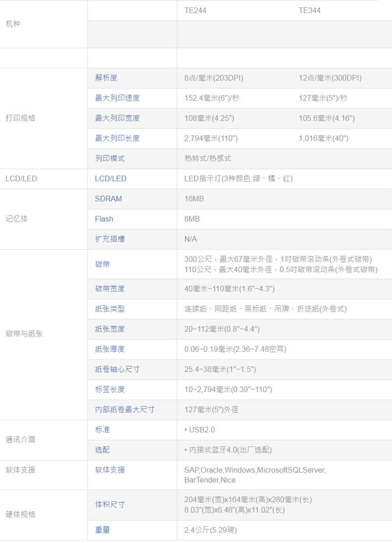The image size is (392, 543).
Task: Click the 纸卷轴心尺寸 label
Action: (118, 369)
